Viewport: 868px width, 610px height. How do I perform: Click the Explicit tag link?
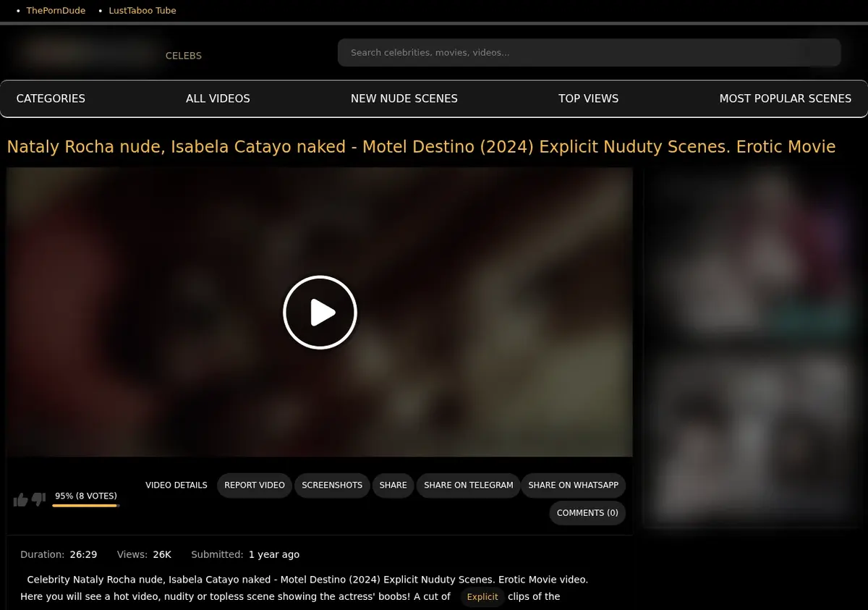pyautogui.click(x=482, y=597)
